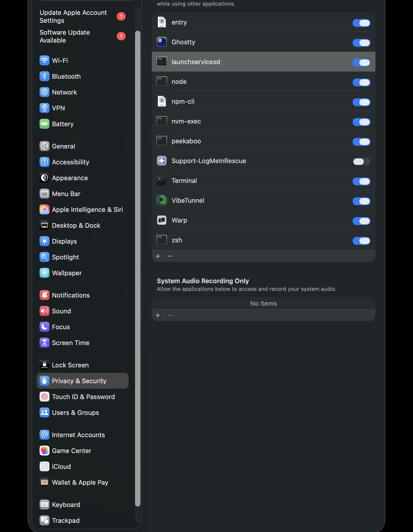Click the Warp app icon
This screenshot has width=413, height=532.
pos(162,220)
